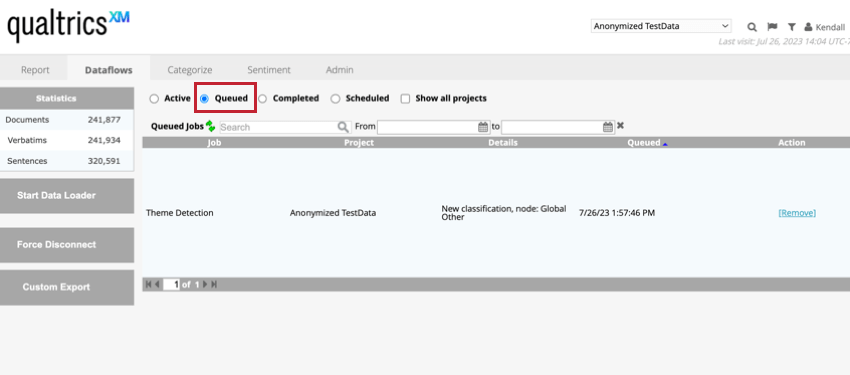This screenshot has height=375, width=850.
Task: Go to previous page in pager
Action: click(x=157, y=284)
